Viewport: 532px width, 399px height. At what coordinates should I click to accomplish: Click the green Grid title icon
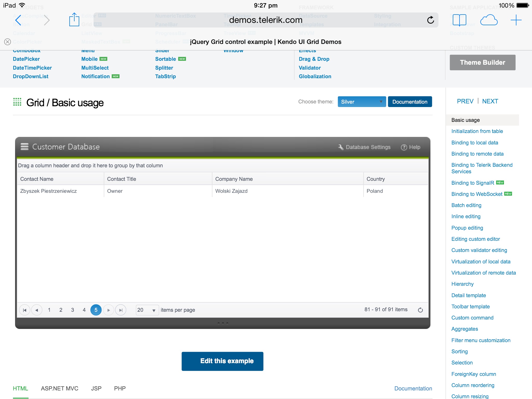point(17,102)
